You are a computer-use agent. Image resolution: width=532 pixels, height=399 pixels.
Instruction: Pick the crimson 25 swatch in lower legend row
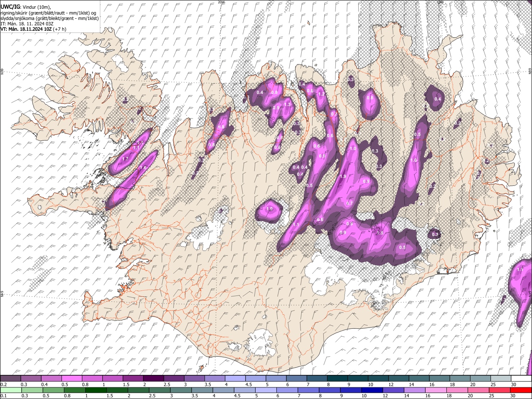point(500,390)
